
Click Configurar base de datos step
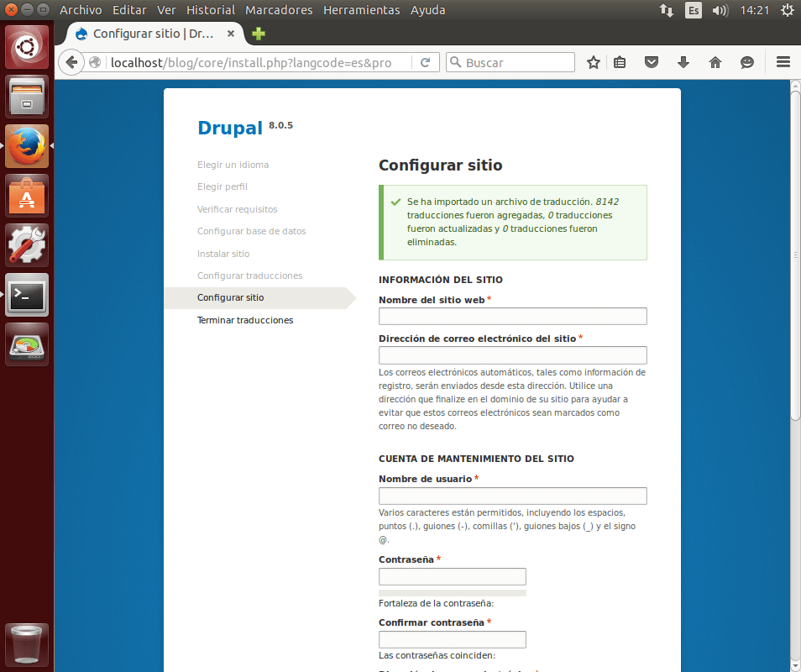tap(251, 231)
